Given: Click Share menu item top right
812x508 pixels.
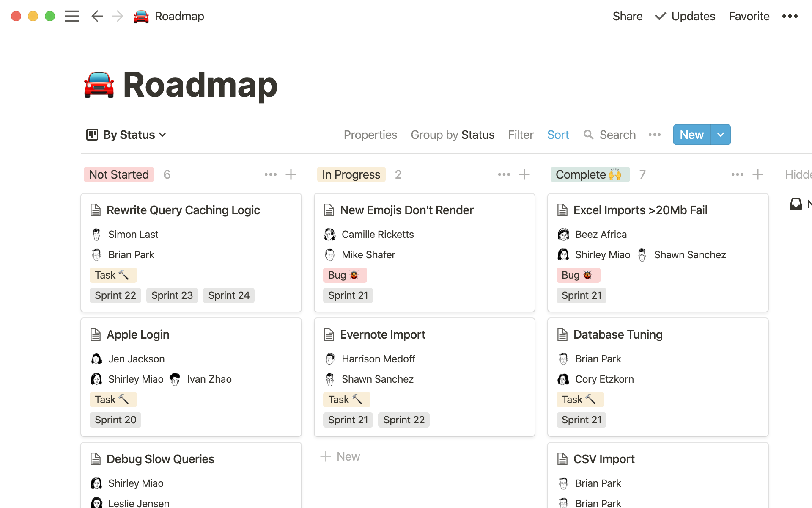Looking at the screenshot, I should (x=626, y=17).
